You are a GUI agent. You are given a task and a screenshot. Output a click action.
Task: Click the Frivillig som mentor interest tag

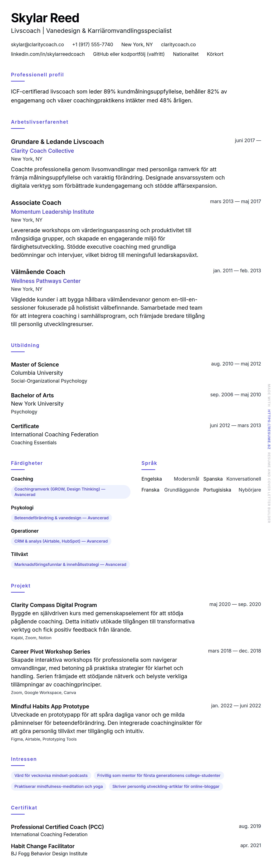158,775
